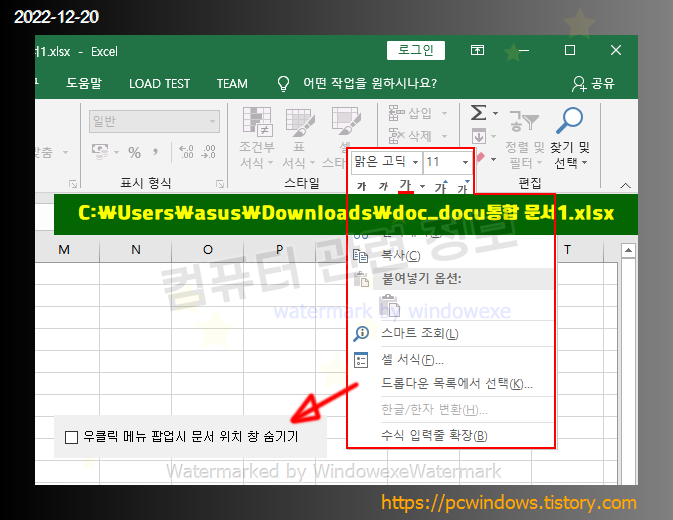Image resolution: width=673 pixels, height=520 pixels.
Task: Increase decimal places
Action: [186, 151]
